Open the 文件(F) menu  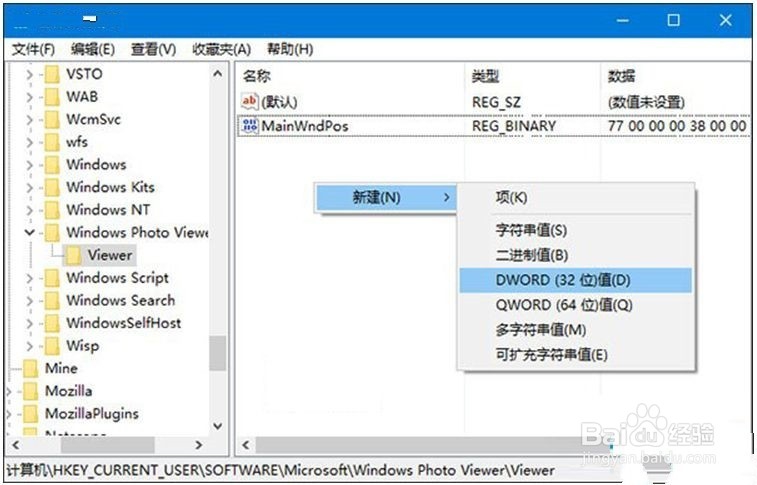33,49
